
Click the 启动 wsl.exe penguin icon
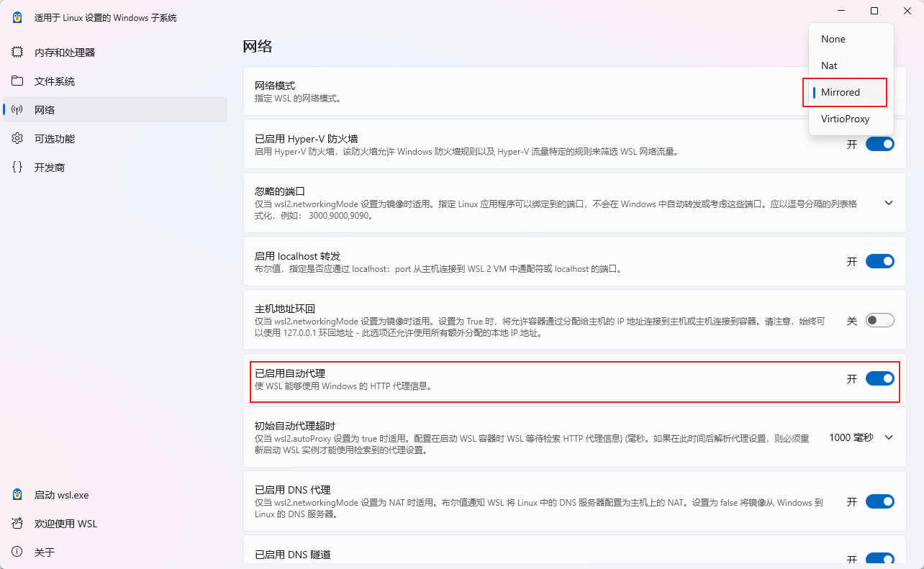click(17, 495)
